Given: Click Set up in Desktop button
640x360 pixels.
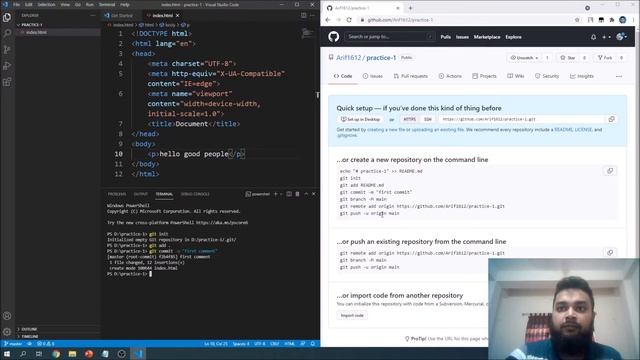Looking at the screenshot, I should pyautogui.click(x=360, y=119).
